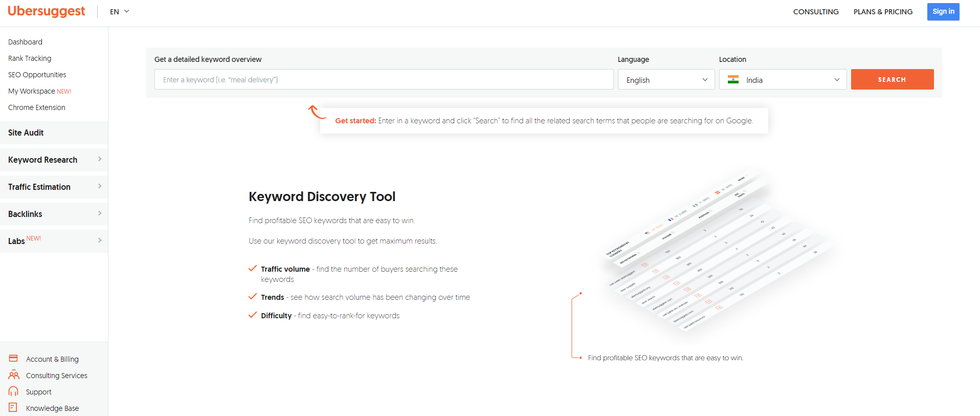
Task: Click the orange SEARCH button
Action: (892, 79)
